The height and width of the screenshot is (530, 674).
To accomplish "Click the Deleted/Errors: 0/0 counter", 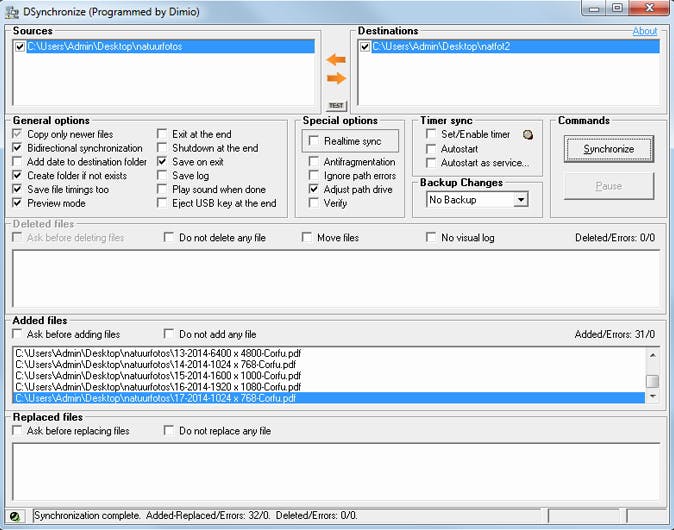I will click(x=615, y=238).
